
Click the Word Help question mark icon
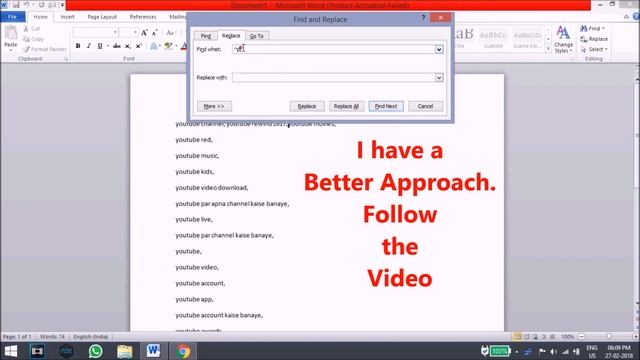(636, 17)
